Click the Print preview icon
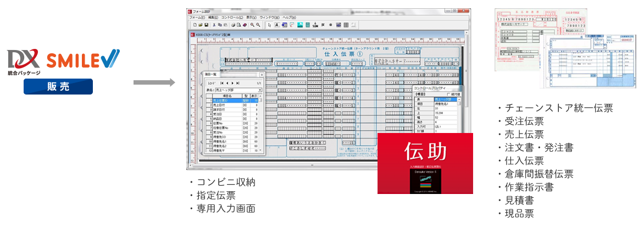644x233 pixels. click(238, 25)
